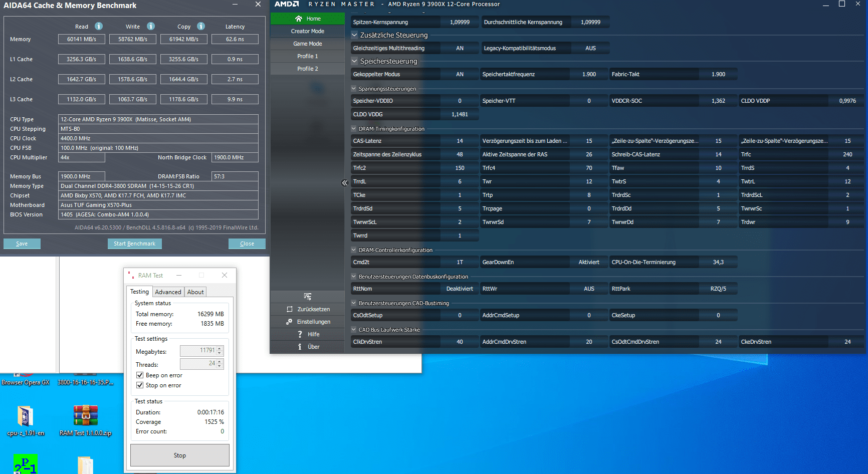Collapse DRAM-Timingkonfiguration section
Screen dimensions: 868x474
[354, 129]
